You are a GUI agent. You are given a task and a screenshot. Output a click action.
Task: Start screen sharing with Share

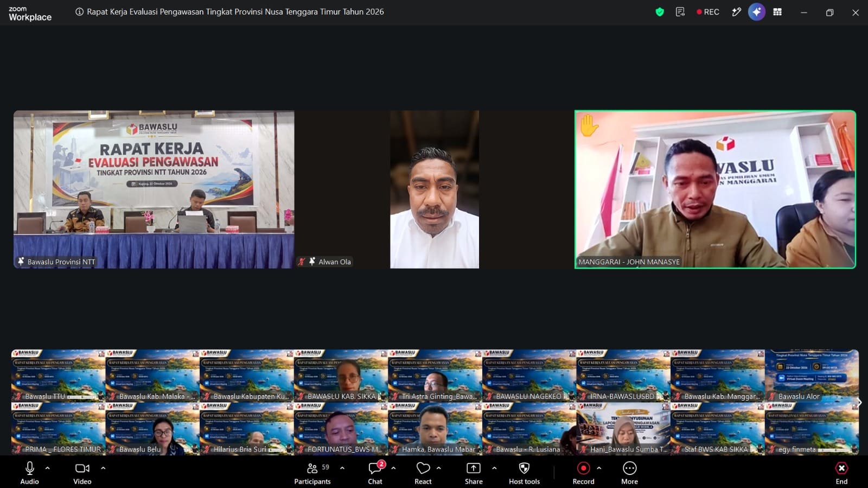pyautogui.click(x=474, y=472)
